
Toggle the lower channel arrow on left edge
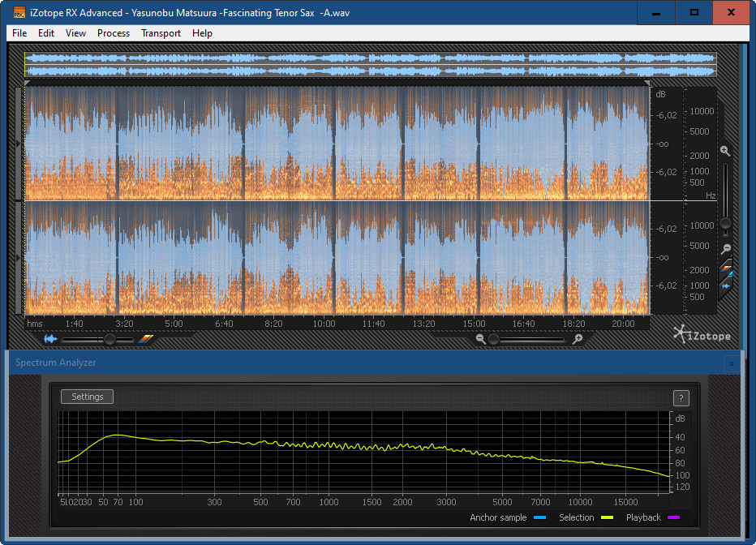click(19, 258)
